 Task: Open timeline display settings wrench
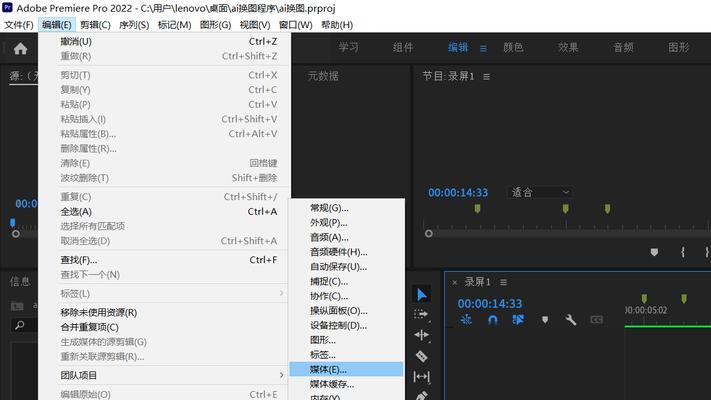570,320
